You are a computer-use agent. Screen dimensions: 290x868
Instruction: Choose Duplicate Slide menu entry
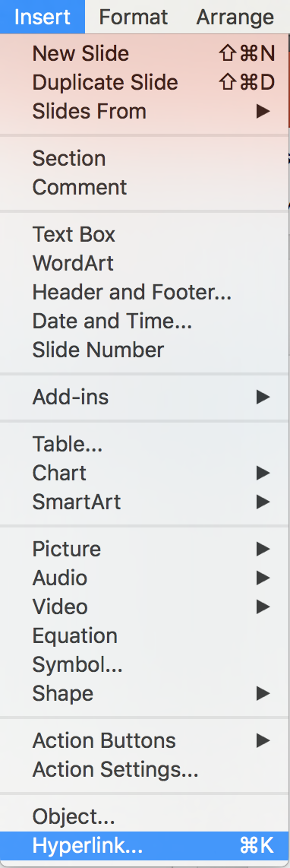click(x=144, y=82)
